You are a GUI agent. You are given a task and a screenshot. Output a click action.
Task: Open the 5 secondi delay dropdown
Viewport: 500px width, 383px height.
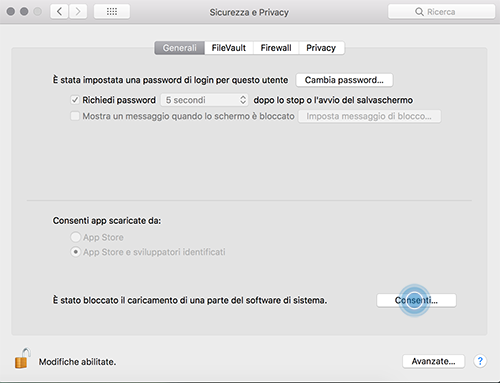[204, 100]
